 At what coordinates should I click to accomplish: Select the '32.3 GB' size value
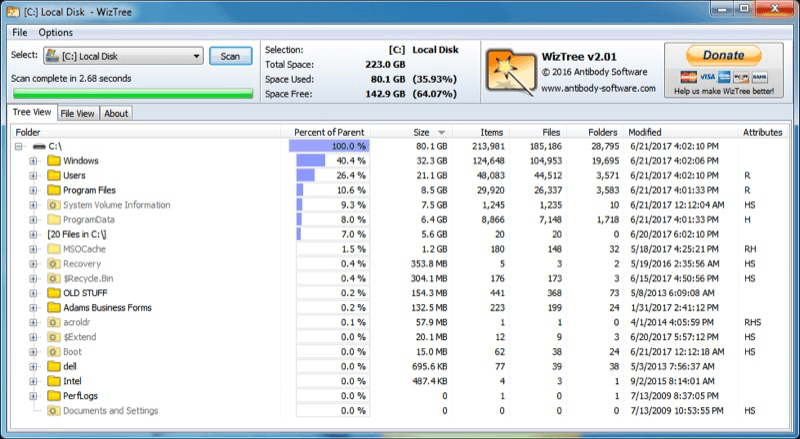(x=432, y=161)
